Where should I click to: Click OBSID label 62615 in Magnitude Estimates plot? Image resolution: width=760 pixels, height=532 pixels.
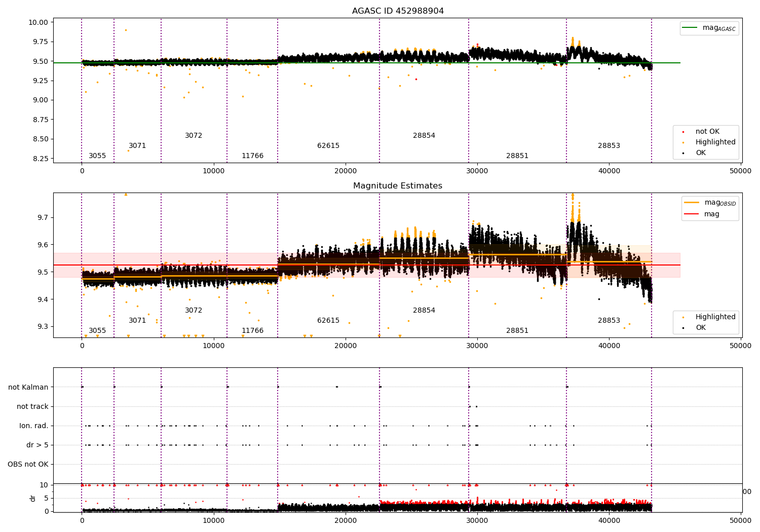click(x=328, y=321)
